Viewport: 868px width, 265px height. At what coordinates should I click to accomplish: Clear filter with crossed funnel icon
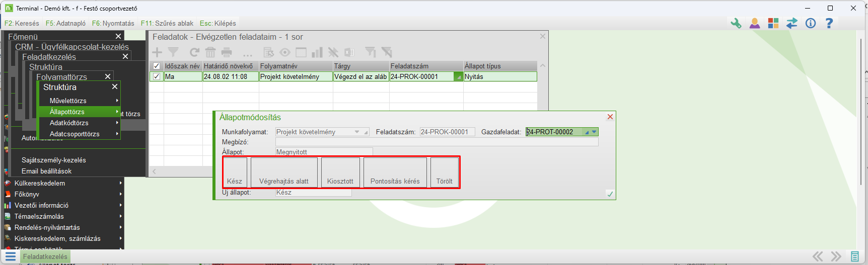click(387, 52)
